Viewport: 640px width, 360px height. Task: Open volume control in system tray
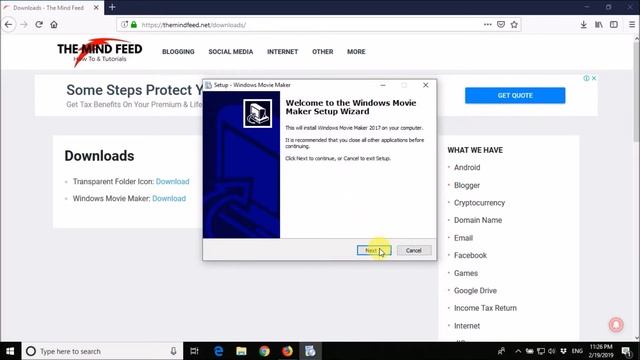click(x=552, y=351)
